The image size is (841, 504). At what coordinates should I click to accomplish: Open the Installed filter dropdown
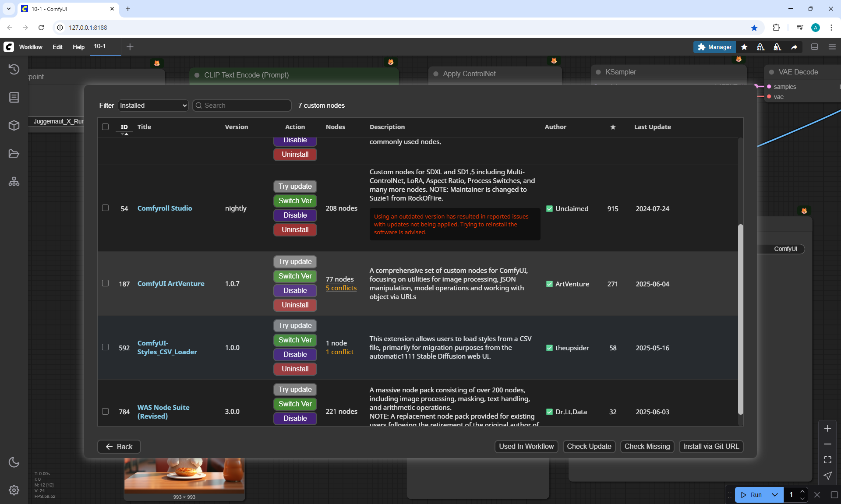[153, 106]
